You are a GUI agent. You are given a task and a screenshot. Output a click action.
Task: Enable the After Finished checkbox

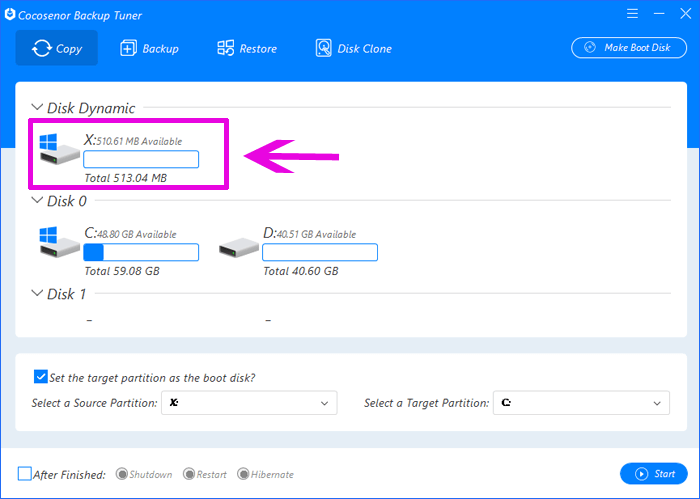(x=25, y=474)
